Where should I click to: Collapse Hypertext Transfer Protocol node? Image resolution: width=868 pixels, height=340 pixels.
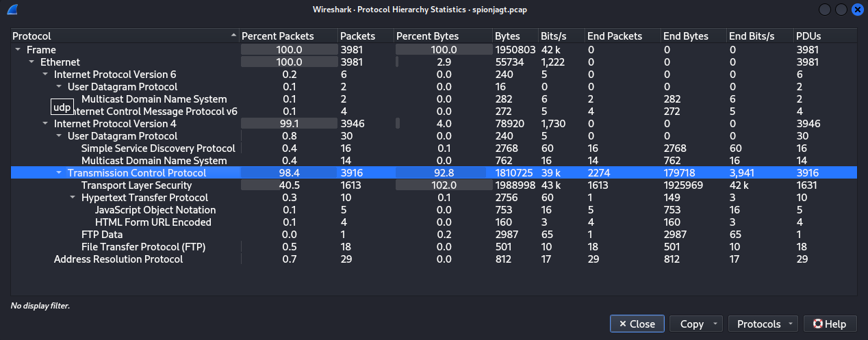click(73, 198)
